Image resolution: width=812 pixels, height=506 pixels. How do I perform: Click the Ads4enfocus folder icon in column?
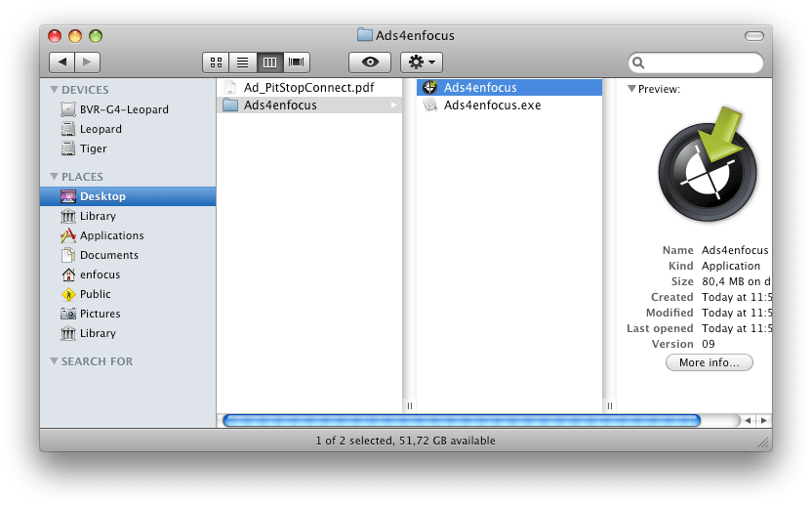230,105
